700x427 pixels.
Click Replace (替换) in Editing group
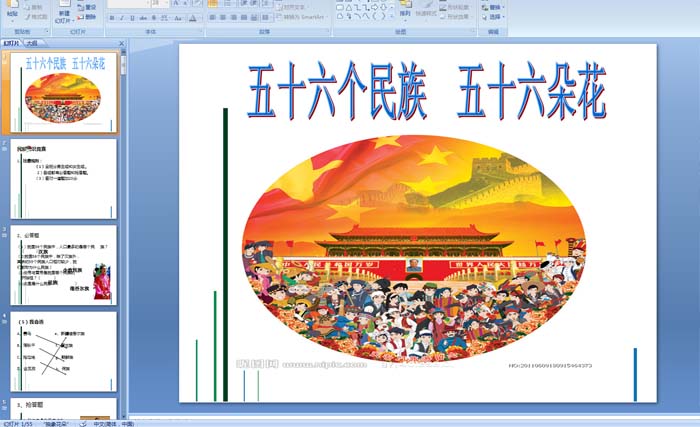pos(493,8)
